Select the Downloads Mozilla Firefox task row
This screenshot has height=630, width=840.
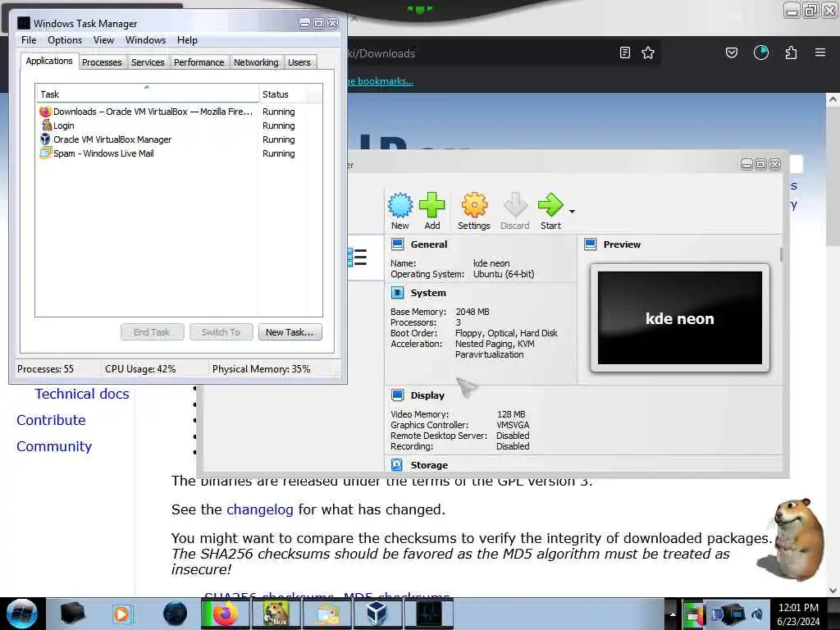179,112
